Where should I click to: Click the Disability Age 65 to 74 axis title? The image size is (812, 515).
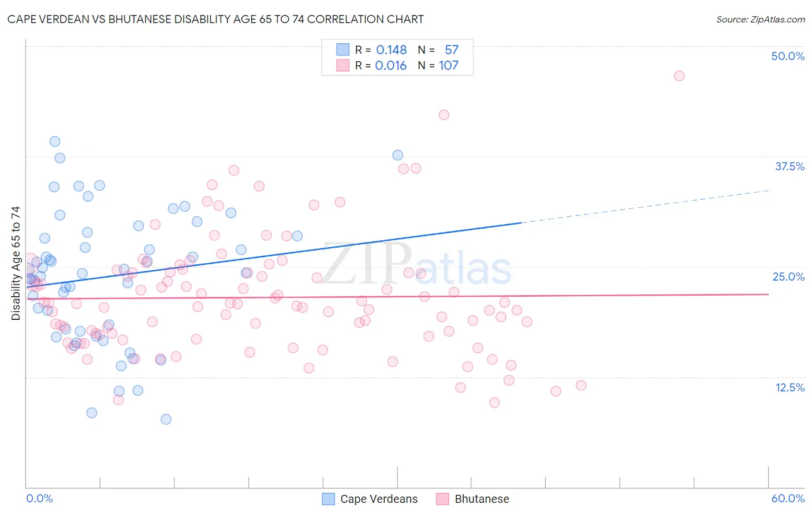tap(16, 263)
